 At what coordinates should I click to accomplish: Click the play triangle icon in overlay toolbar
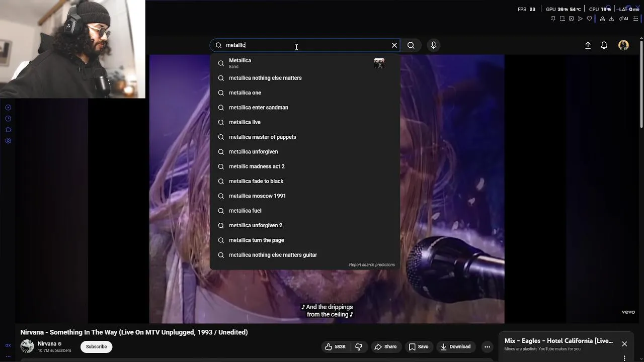[580, 19]
